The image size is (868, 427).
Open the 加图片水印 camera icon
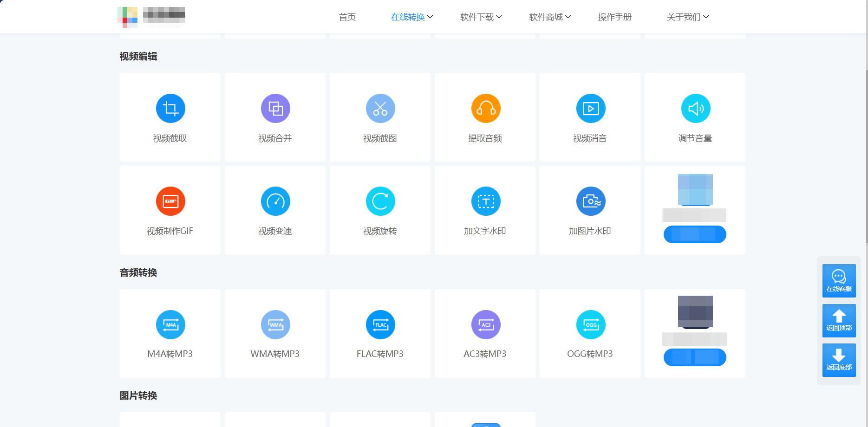[591, 201]
